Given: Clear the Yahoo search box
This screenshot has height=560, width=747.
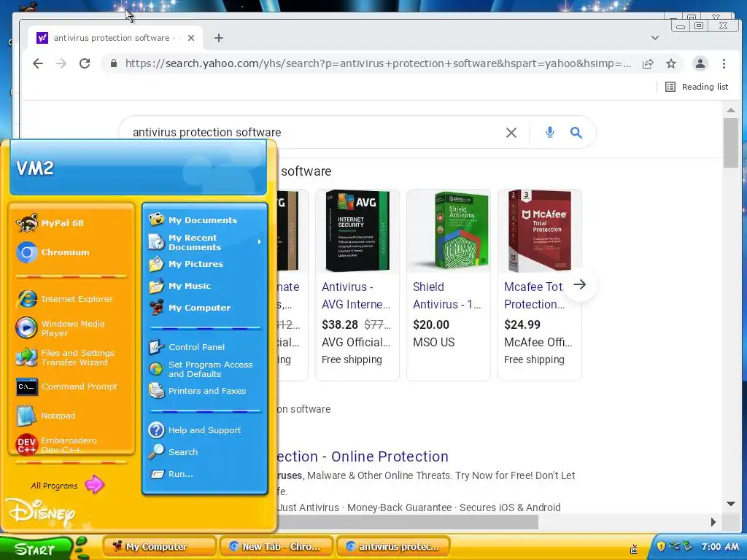Looking at the screenshot, I should coord(511,133).
